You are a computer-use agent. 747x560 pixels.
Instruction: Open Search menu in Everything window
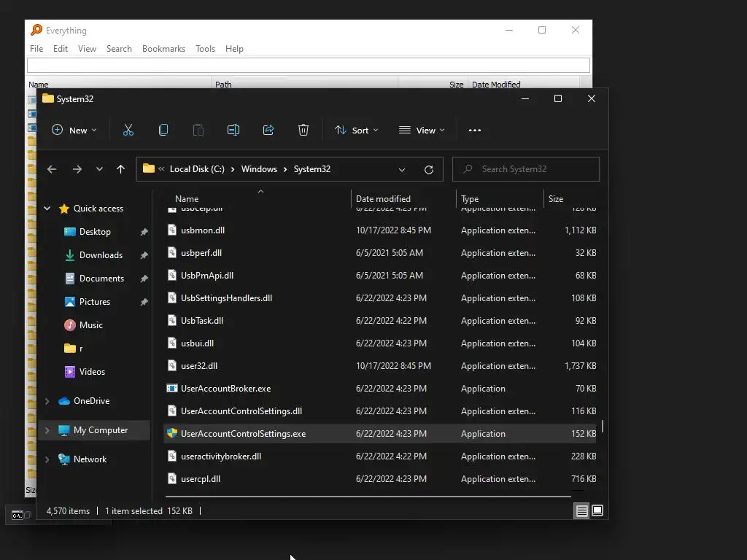[119, 49]
